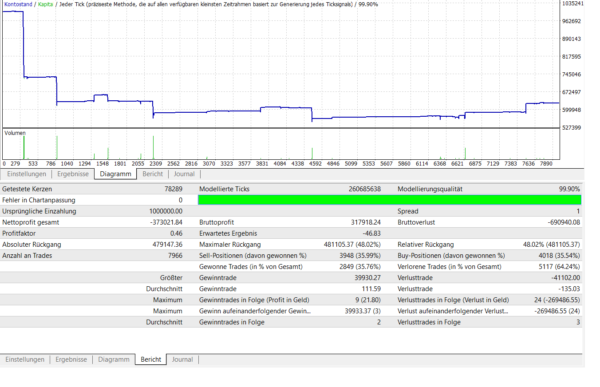Select Gewinntrades in Folge value 9 (21.80)
Image resolution: width=600 pixels, height=387 pixels.
tap(368, 300)
